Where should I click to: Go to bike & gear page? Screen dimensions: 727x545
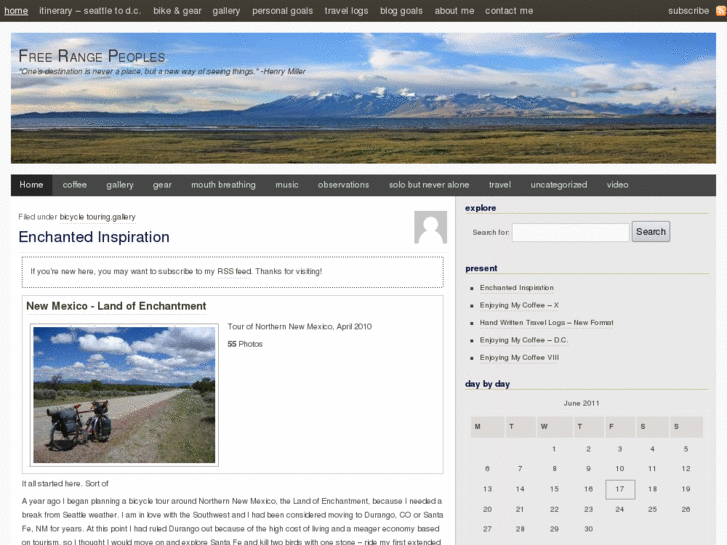(x=177, y=11)
